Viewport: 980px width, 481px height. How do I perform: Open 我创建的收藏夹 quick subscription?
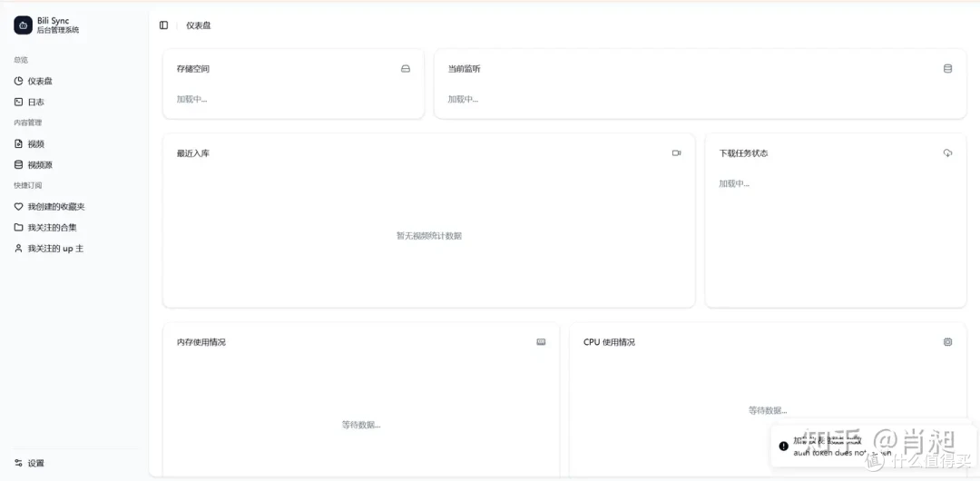tap(73, 206)
